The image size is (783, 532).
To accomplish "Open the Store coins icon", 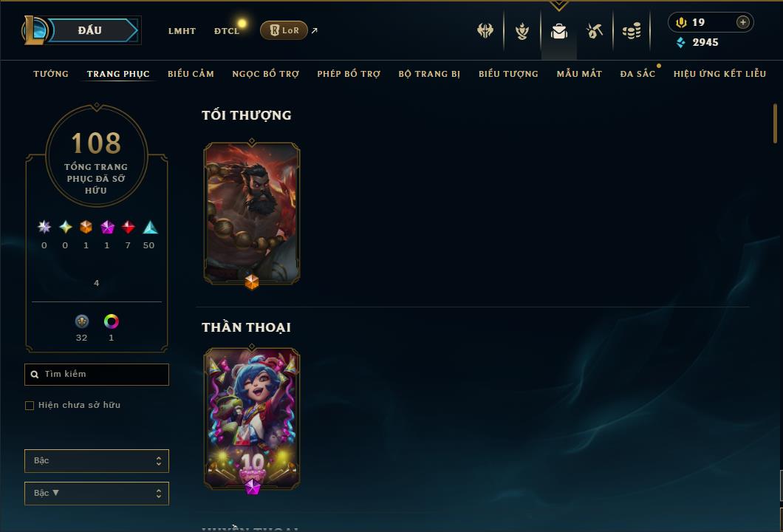I will click(x=632, y=31).
